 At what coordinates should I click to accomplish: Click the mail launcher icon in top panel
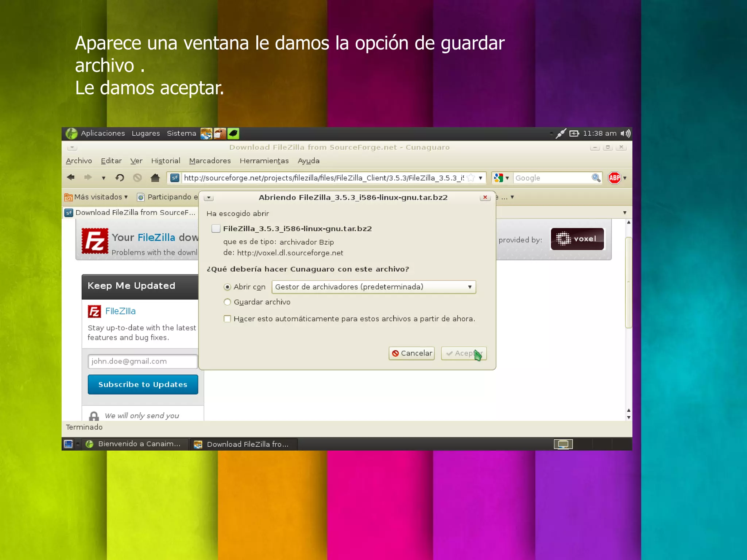coord(220,133)
